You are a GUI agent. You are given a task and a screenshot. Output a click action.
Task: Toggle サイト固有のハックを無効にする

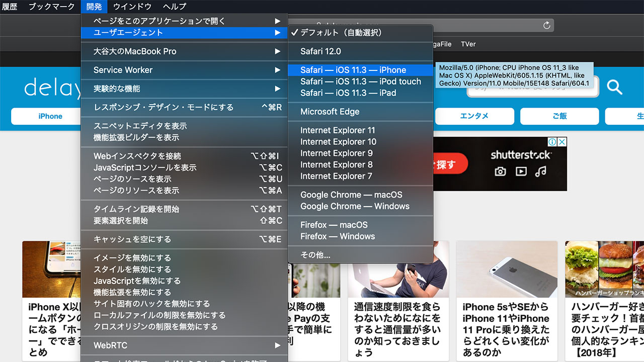[x=184, y=304]
